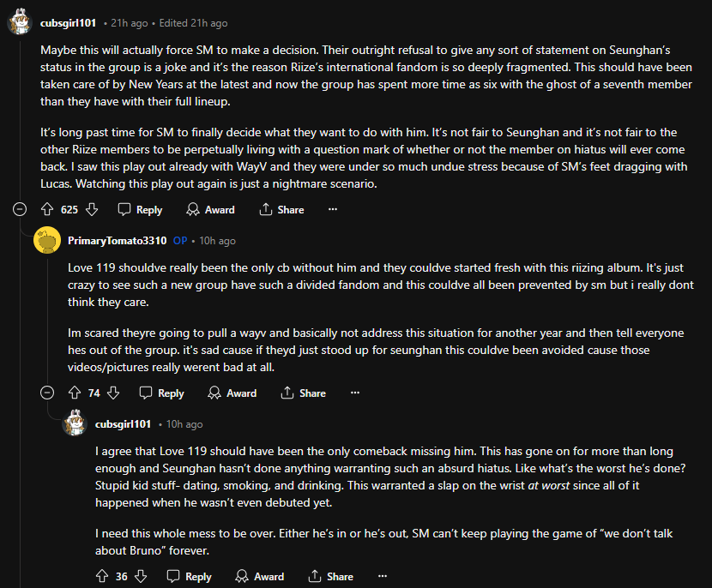Downvote the 74-point reply

(x=113, y=393)
